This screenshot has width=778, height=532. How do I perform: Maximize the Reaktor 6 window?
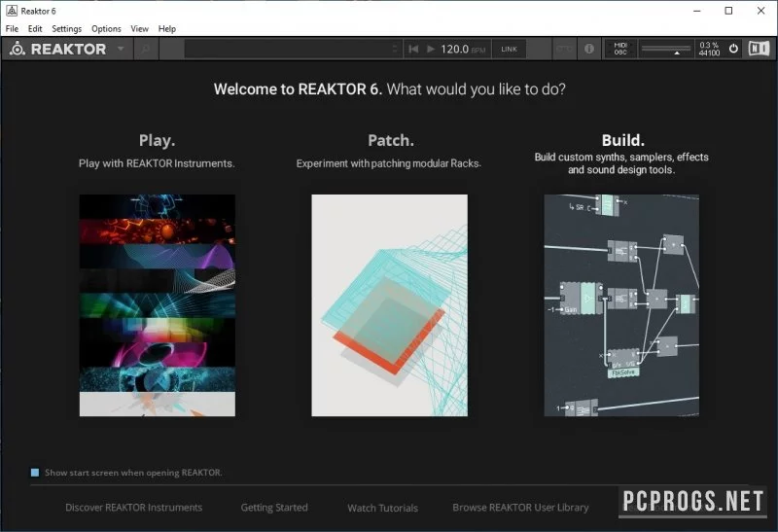point(728,11)
